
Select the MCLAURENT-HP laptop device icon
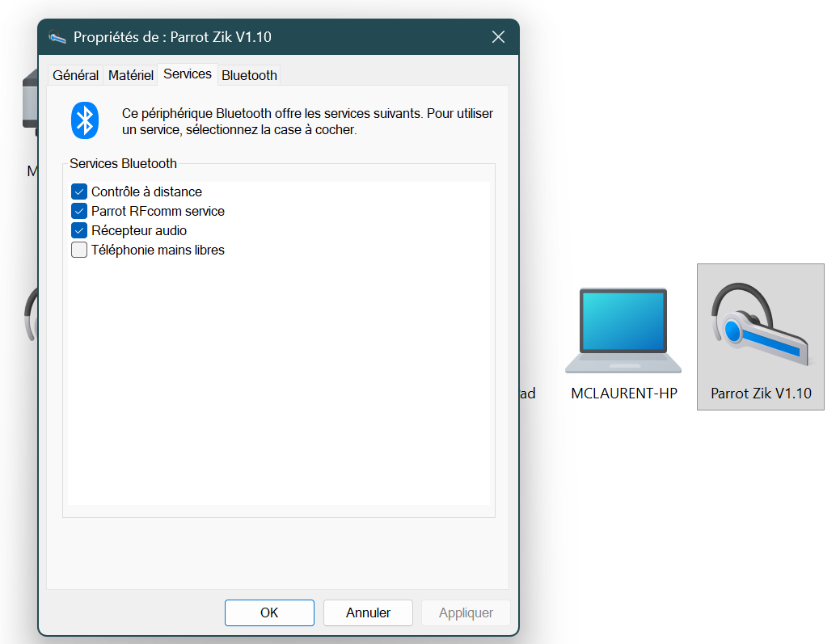(623, 330)
